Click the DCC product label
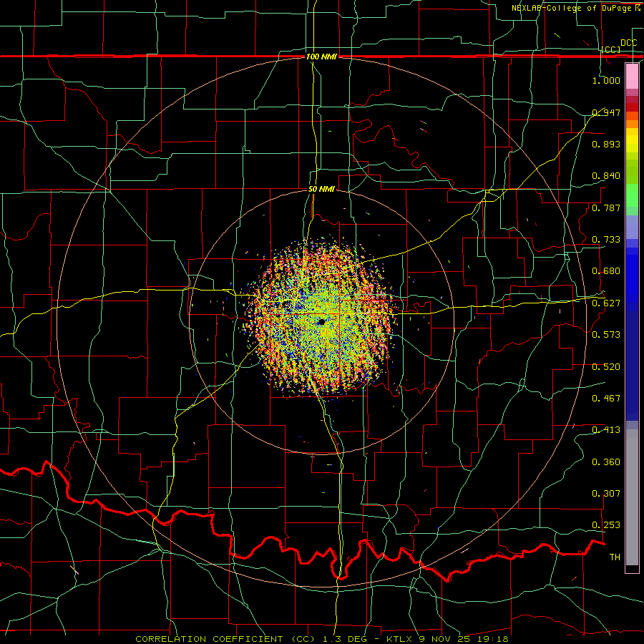The width and height of the screenshot is (644, 644). pos(629,43)
